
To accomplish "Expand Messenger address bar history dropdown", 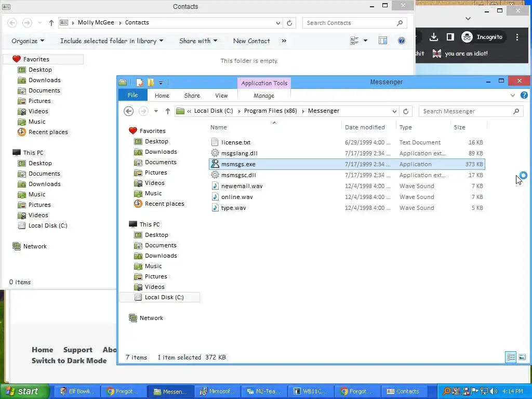I will tap(394, 111).
